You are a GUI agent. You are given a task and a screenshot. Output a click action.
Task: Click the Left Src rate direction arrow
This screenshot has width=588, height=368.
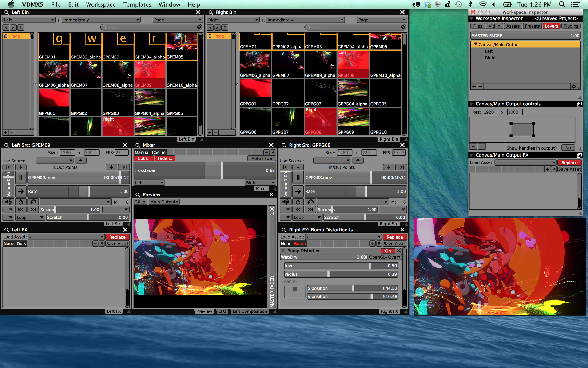click(21, 191)
